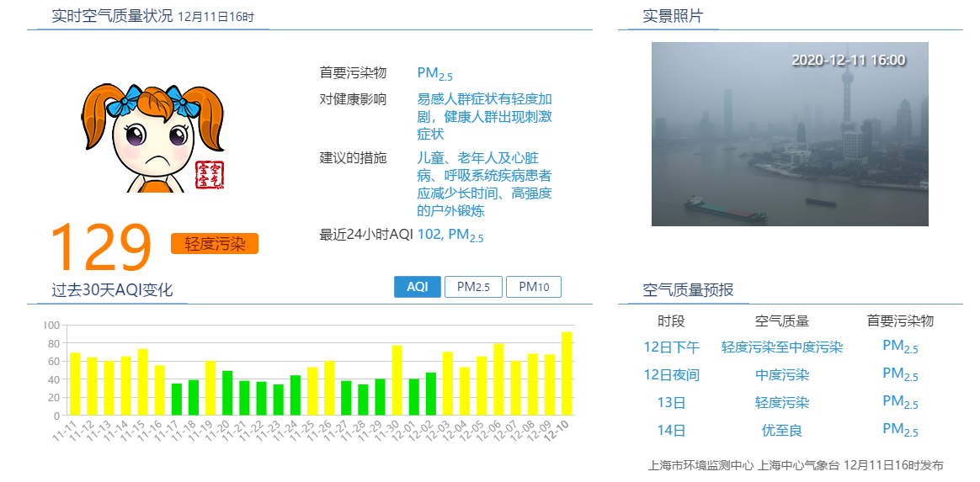The height and width of the screenshot is (482, 980).
Task: Click the red 空气宝宝 seal stamp
Action: click(x=209, y=175)
